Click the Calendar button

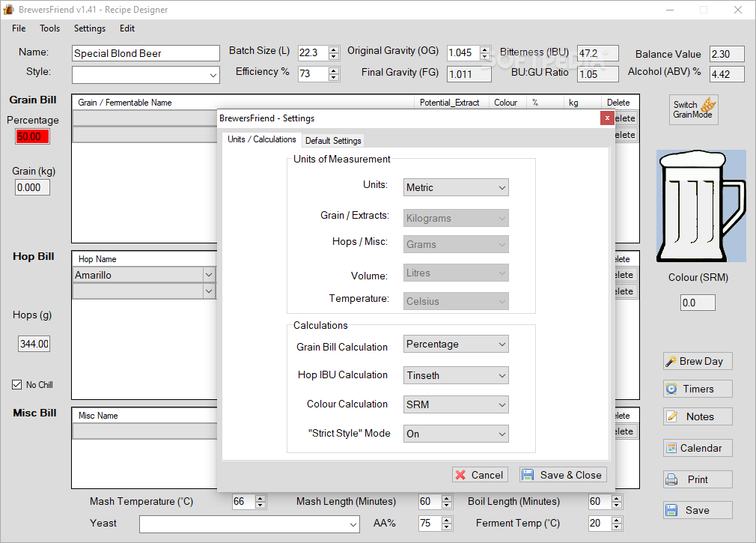click(x=698, y=448)
